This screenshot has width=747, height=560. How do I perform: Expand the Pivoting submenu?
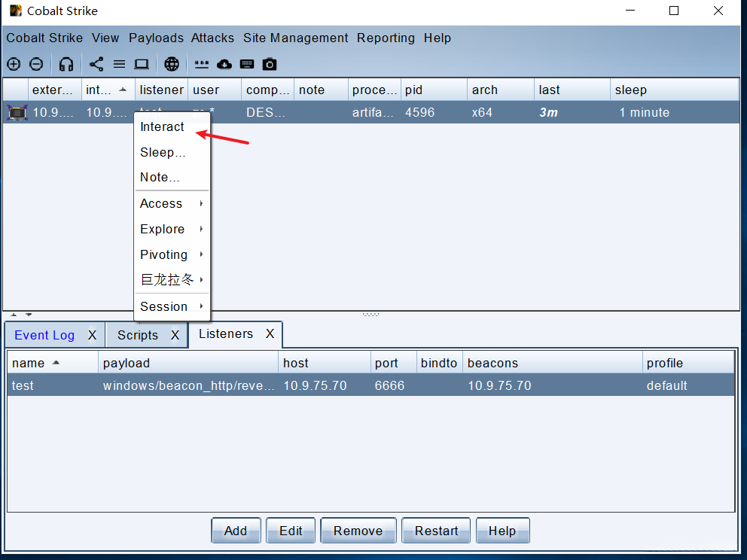click(x=172, y=254)
